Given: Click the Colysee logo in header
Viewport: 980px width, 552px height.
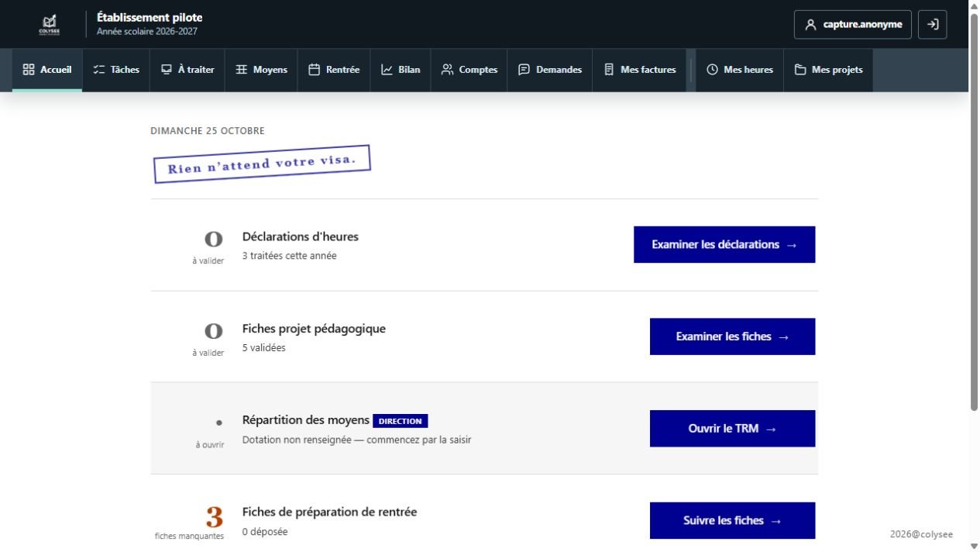Looking at the screenshot, I should click(x=50, y=25).
